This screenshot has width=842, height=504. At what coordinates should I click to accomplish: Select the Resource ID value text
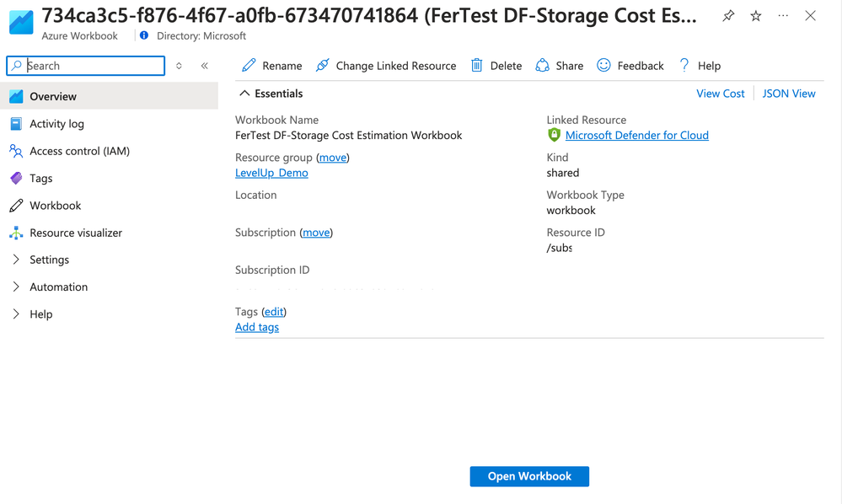pos(559,248)
